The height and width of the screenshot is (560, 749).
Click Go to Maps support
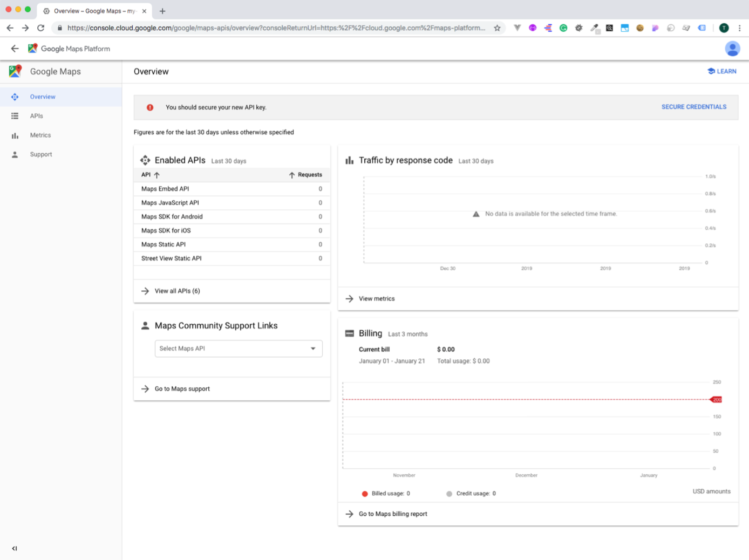[182, 389]
